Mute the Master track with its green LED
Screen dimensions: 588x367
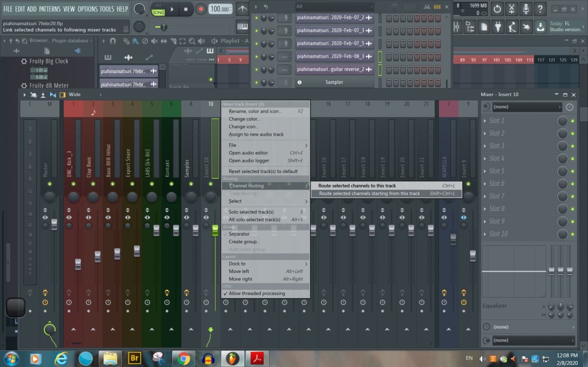[50, 184]
